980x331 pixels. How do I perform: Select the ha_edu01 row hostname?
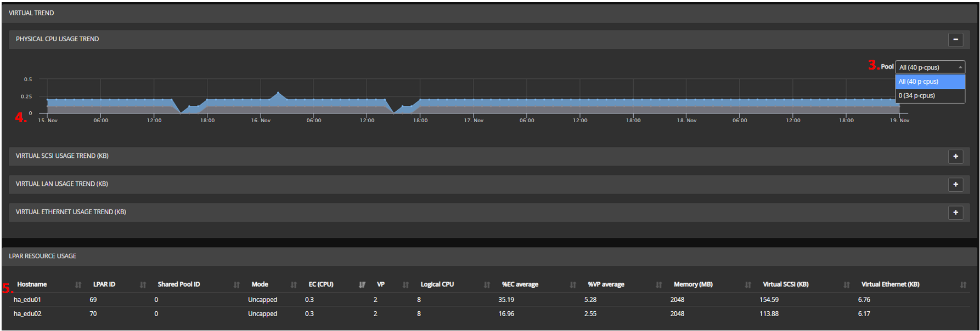pyautogui.click(x=27, y=300)
